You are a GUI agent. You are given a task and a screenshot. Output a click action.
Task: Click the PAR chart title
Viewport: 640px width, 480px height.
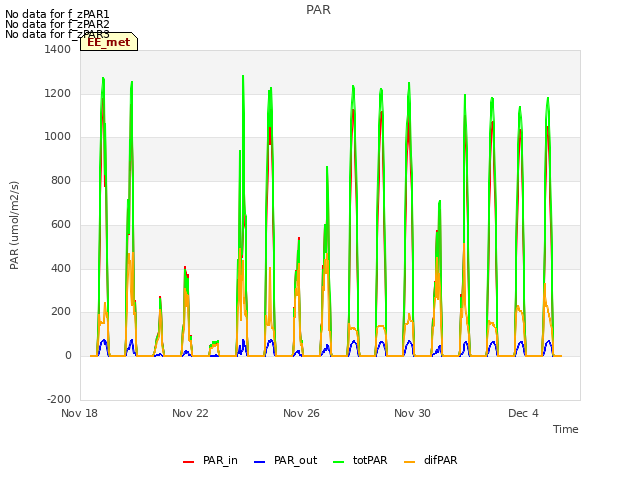pyautogui.click(x=318, y=9)
